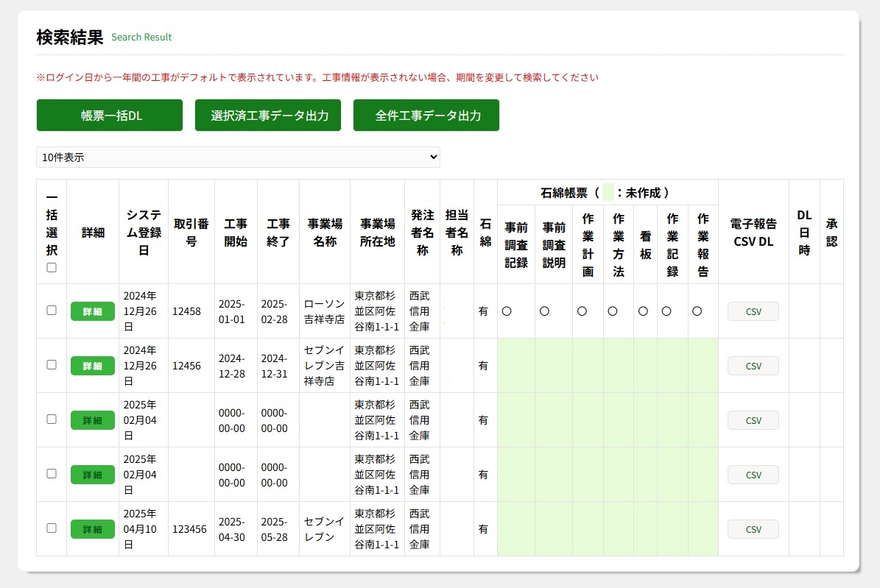Open 詳細 for 取引番号 12458
The image size is (880, 588).
coord(93,311)
